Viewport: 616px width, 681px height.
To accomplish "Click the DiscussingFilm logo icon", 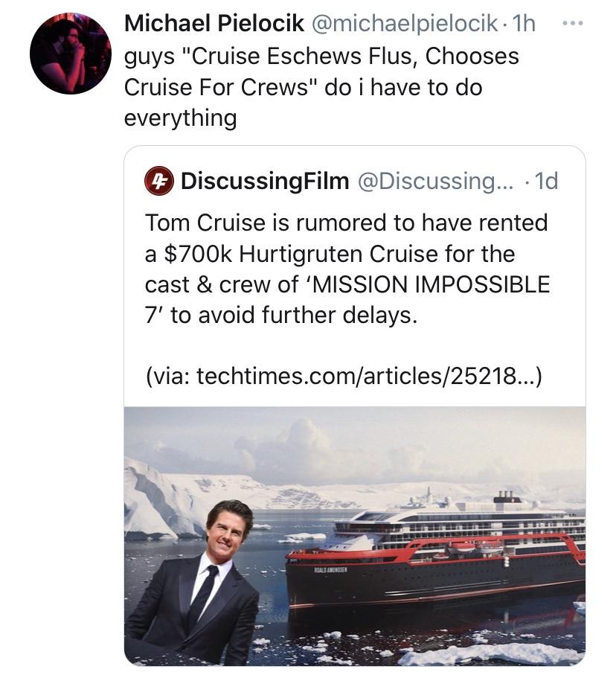I will tap(158, 181).
